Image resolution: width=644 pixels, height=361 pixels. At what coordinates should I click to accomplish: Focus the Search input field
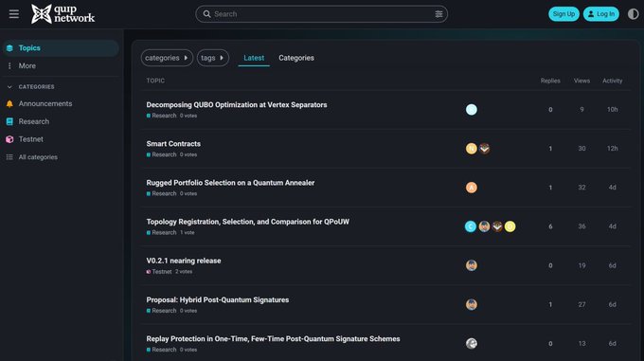point(322,14)
